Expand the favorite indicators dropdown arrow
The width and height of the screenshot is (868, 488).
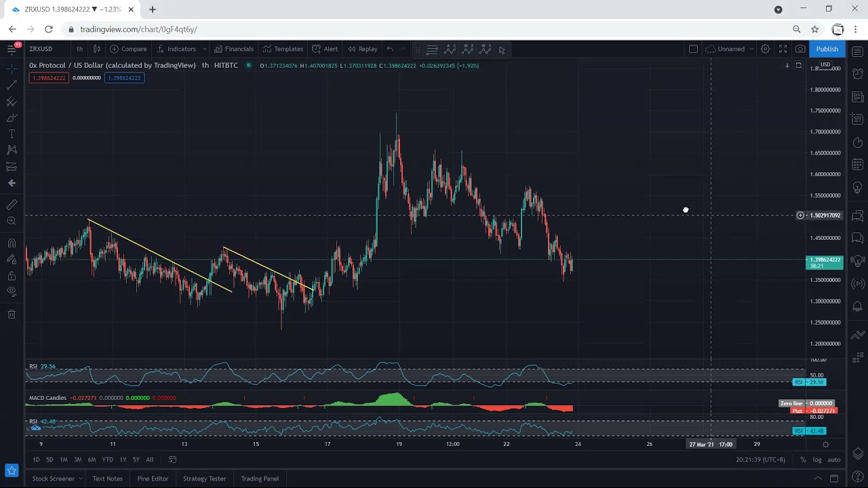tap(204, 49)
